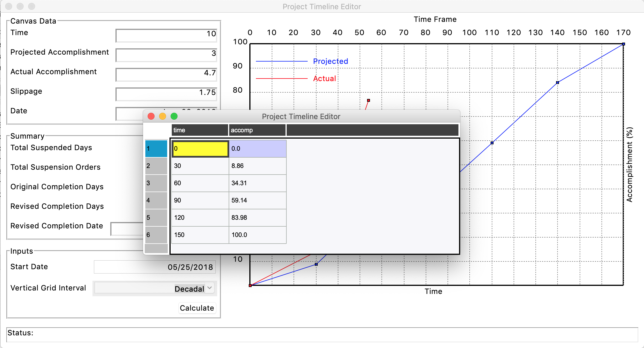Screen dimensions: 644x348
Task: Select the Projected Accomplishment field
Action: 166,54
